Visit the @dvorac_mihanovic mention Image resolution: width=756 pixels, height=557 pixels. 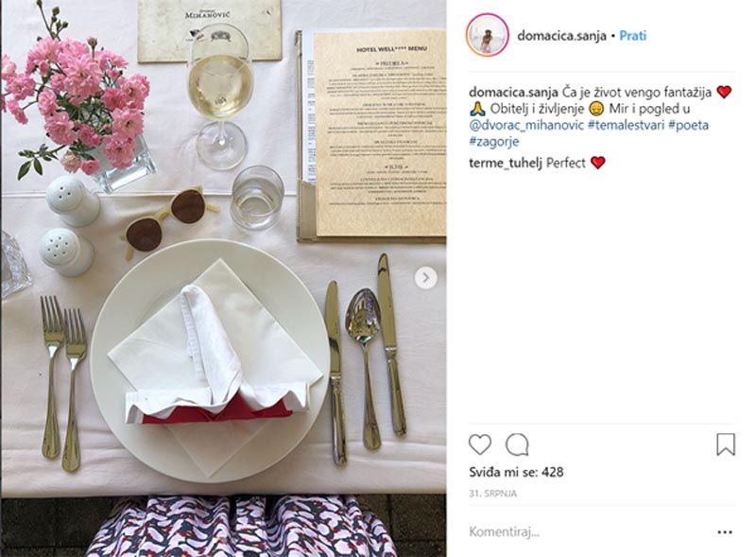[x=526, y=125]
